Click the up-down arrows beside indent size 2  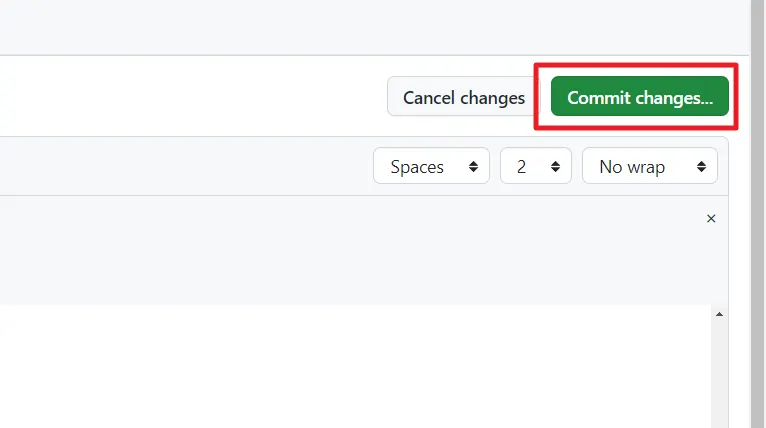[x=556, y=167]
